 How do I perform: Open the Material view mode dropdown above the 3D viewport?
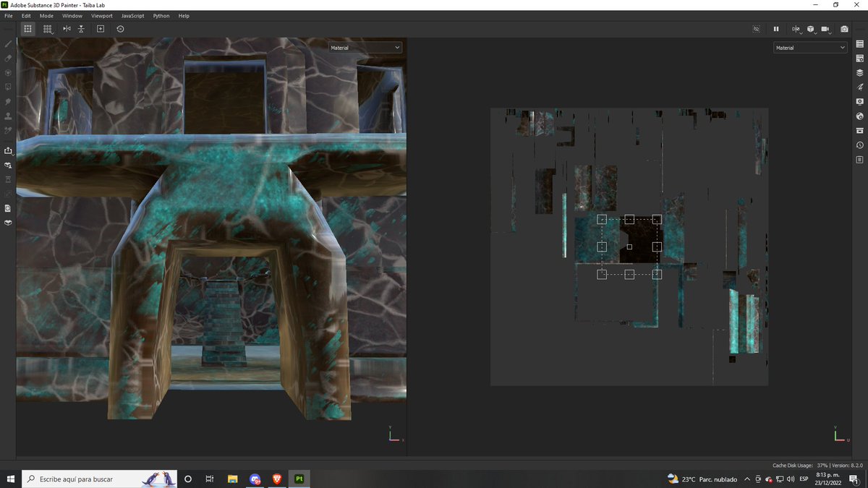click(x=365, y=47)
